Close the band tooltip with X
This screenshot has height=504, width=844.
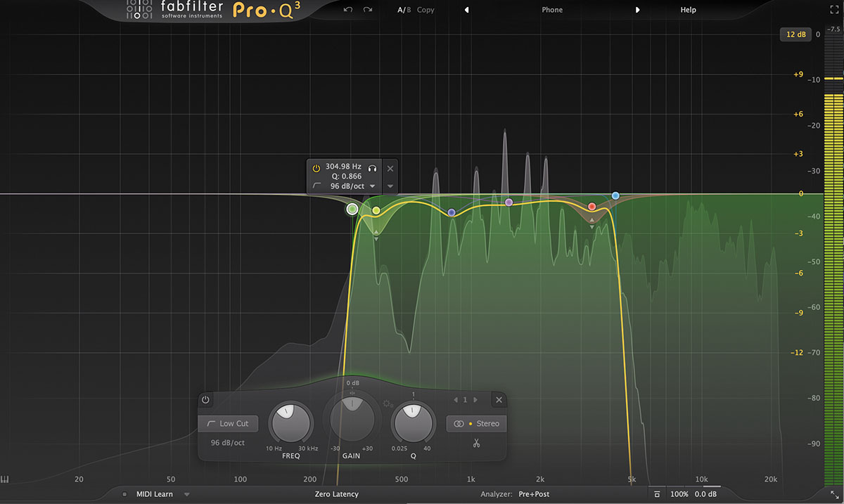[x=390, y=168]
